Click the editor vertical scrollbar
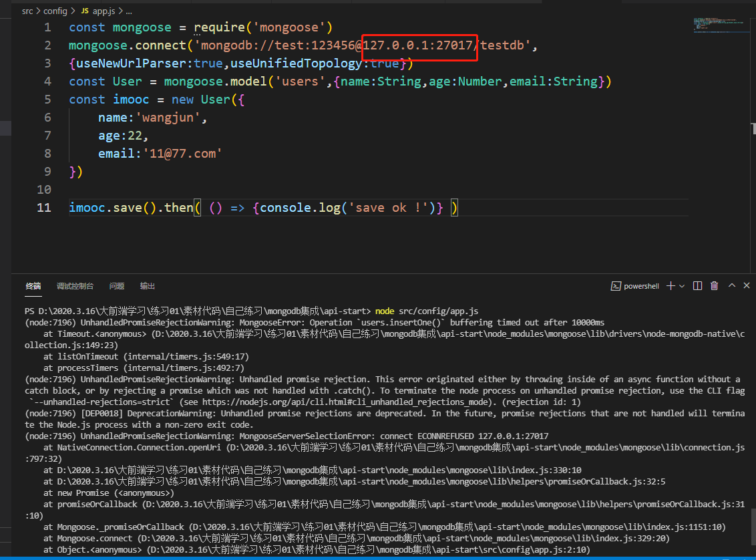756x560 pixels. point(753,128)
